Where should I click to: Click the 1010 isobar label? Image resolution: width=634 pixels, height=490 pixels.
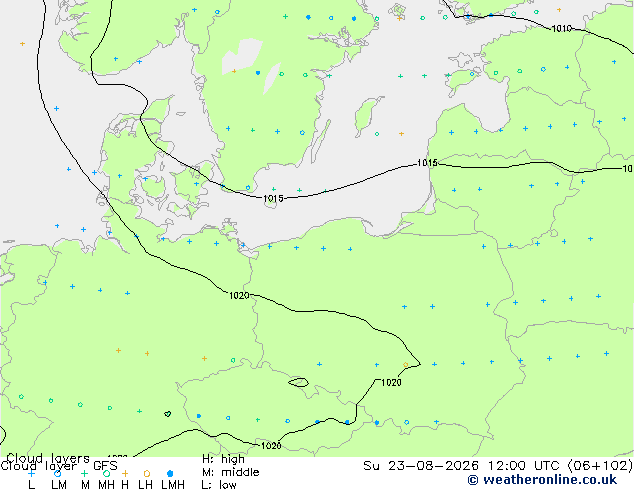point(562,28)
